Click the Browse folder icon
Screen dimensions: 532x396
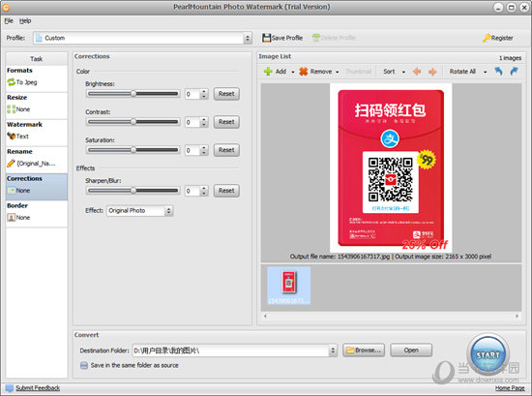coord(350,350)
